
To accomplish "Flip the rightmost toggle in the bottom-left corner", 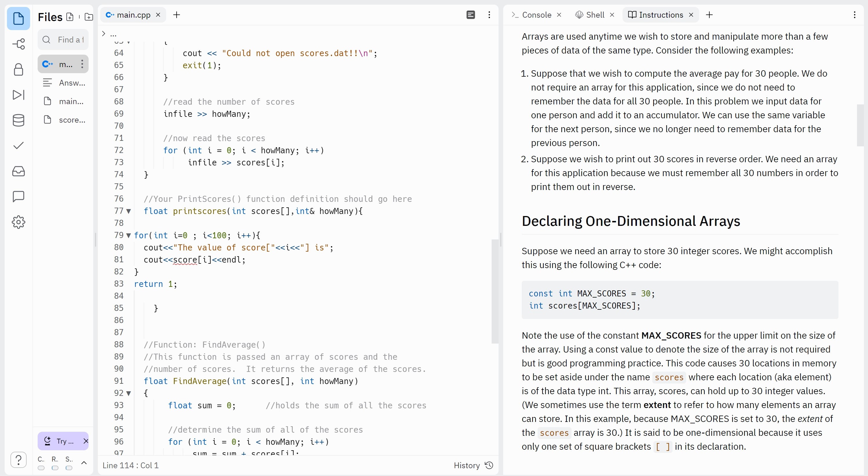I will (69, 468).
